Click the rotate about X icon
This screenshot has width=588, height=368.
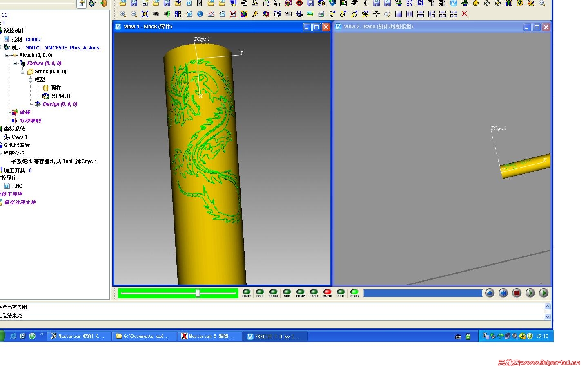[332, 14]
